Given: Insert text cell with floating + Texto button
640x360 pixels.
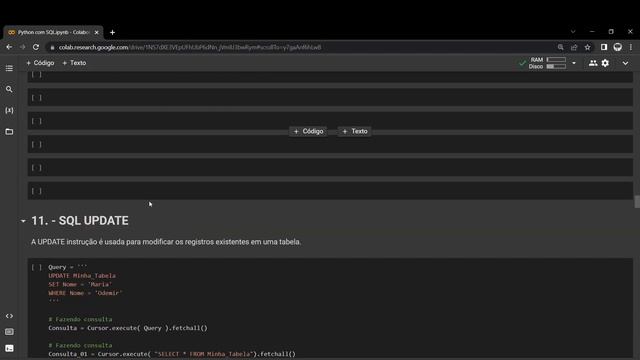Looking at the screenshot, I should pos(355,131).
